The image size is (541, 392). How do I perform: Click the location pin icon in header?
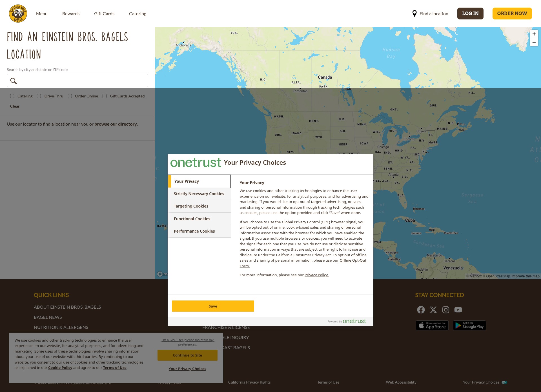[414, 14]
